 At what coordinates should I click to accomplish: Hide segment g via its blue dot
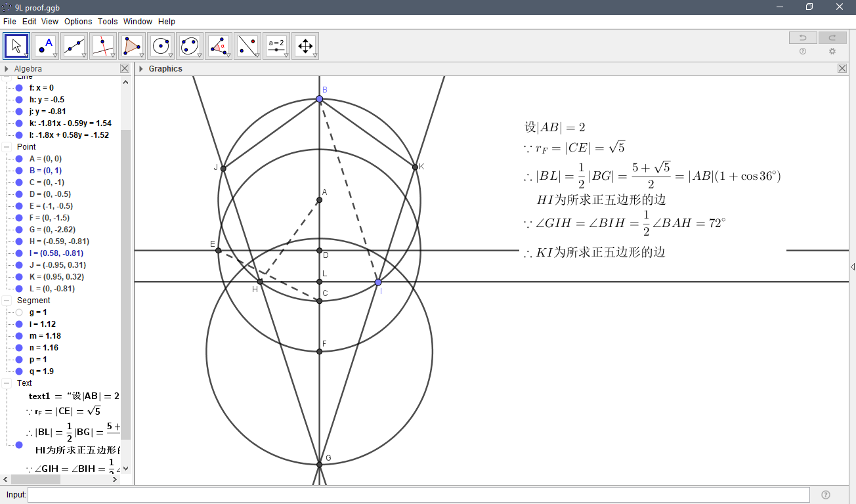[x=18, y=312]
